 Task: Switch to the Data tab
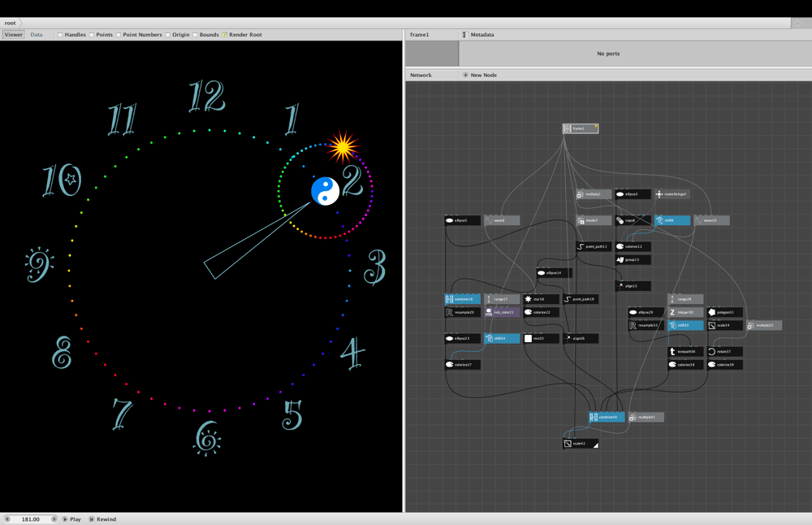pyautogui.click(x=37, y=35)
